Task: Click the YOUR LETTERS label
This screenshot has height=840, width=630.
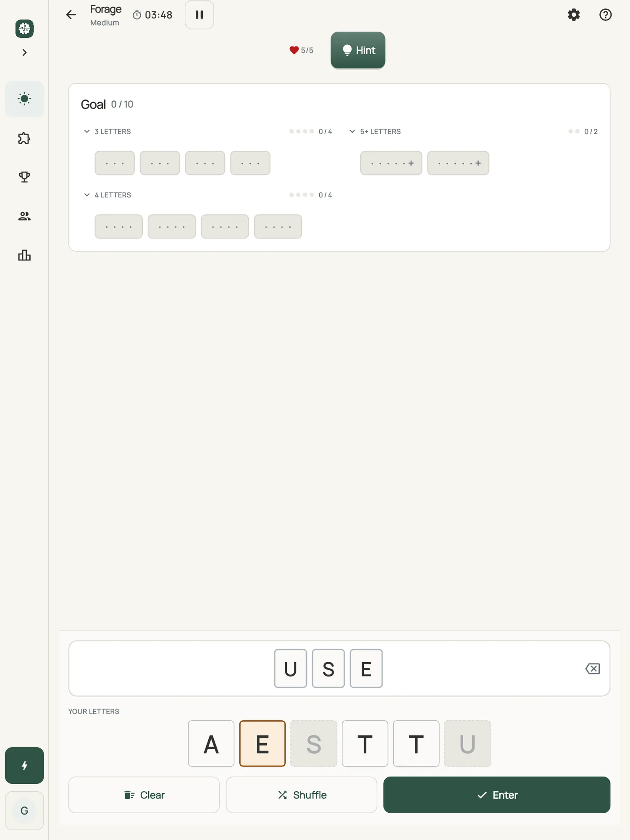Action: point(94,711)
